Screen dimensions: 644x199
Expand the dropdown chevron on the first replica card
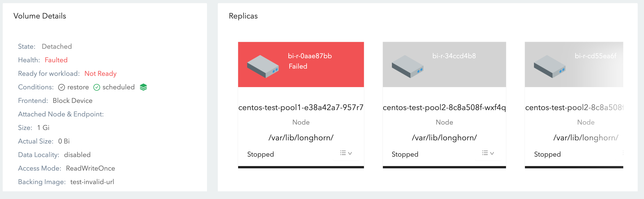pyautogui.click(x=350, y=153)
